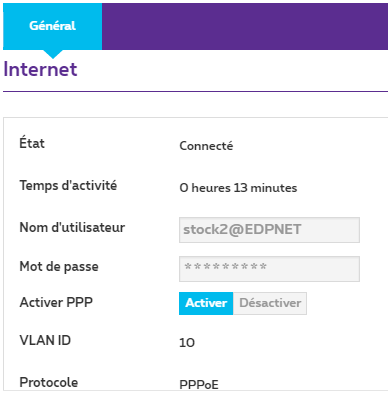Focus the Mot de passe field

point(269,269)
